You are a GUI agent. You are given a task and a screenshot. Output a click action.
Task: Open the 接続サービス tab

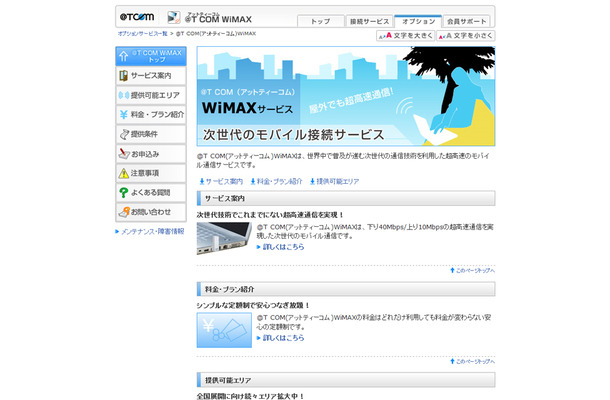click(x=369, y=21)
